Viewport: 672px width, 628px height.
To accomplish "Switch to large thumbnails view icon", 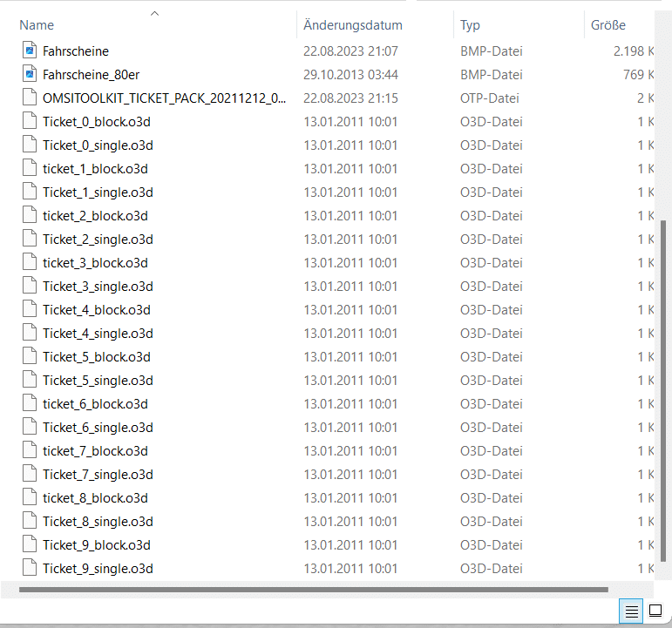I will point(655,611).
